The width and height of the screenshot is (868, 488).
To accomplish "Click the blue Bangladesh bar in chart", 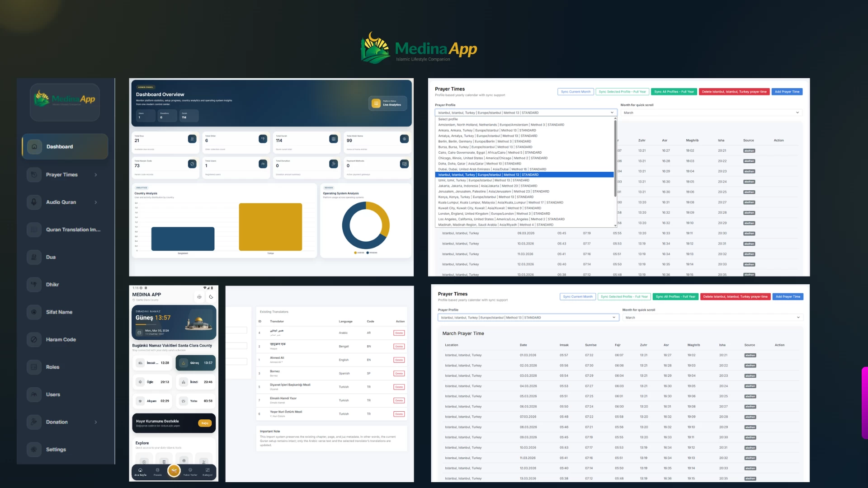I will (x=183, y=239).
